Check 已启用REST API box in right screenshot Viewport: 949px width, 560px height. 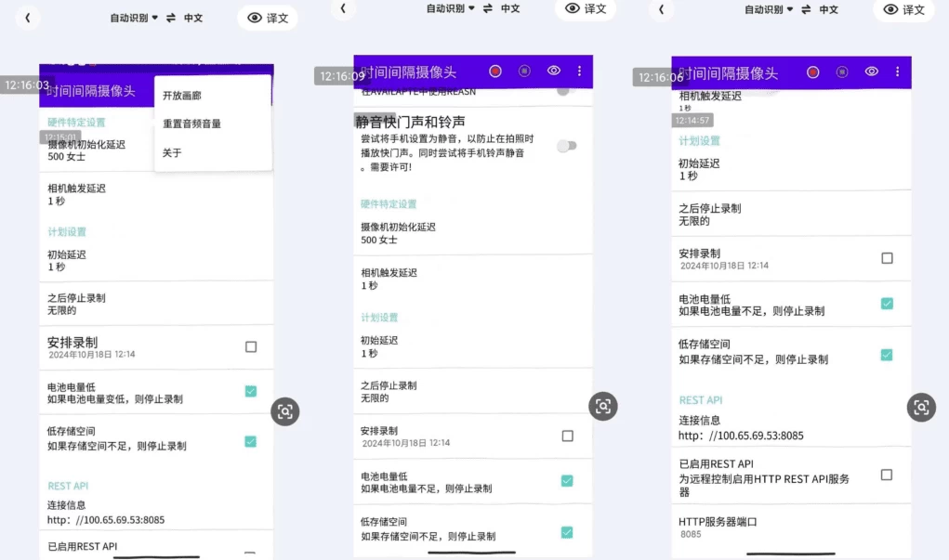click(887, 475)
